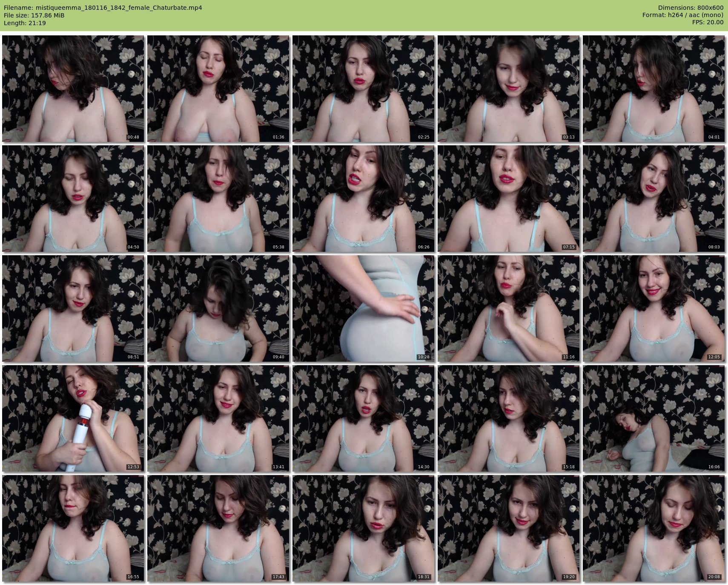Select the frame at 18:31

pyautogui.click(x=364, y=528)
